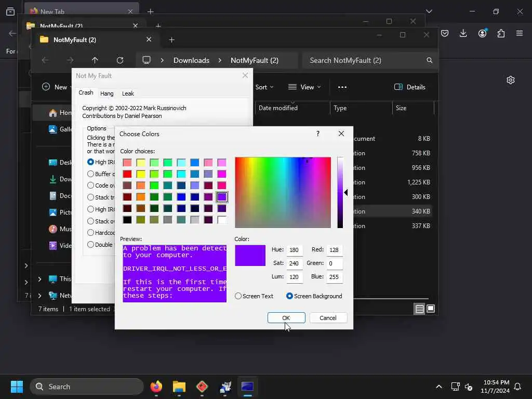Select Buffer overflow radio option
The image size is (532, 399).
coord(90,174)
